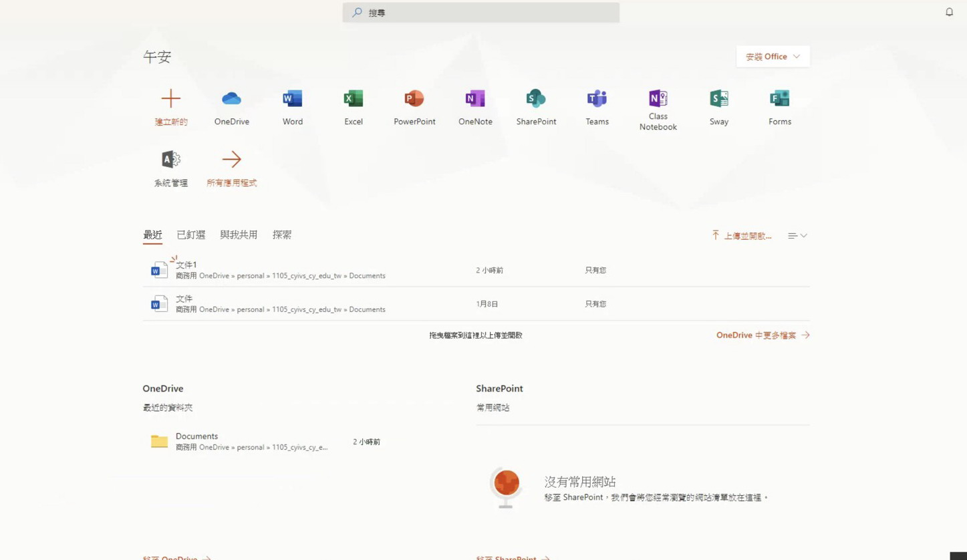
Task: Click the 1月8日 date cell
Action: click(487, 304)
